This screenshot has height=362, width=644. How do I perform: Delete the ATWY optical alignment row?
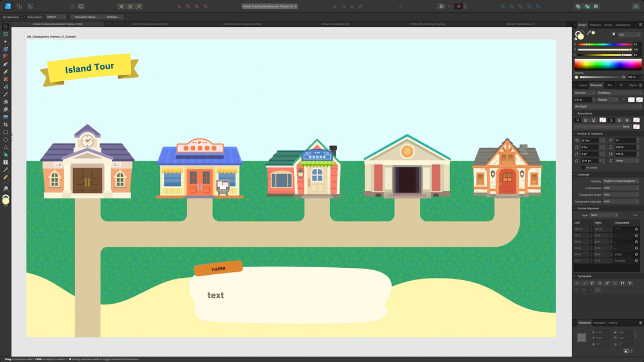pyautogui.click(x=636, y=254)
